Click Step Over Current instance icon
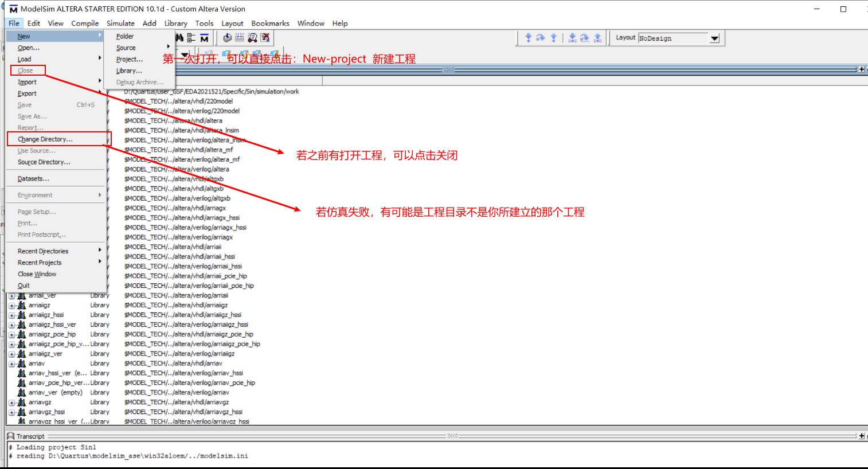 tap(584, 38)
